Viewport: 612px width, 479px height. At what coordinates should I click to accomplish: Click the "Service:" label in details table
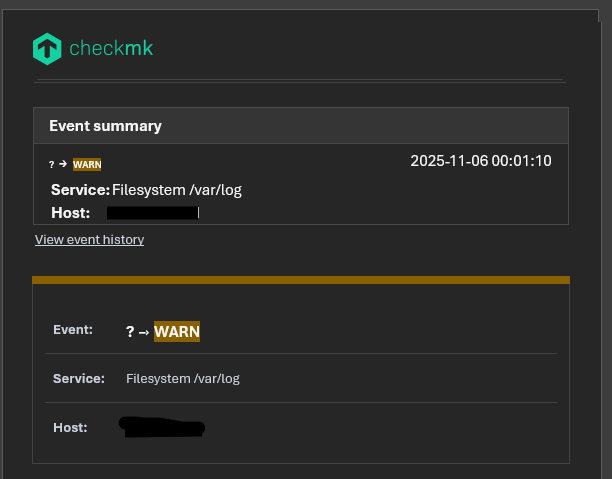pos(79,379)
